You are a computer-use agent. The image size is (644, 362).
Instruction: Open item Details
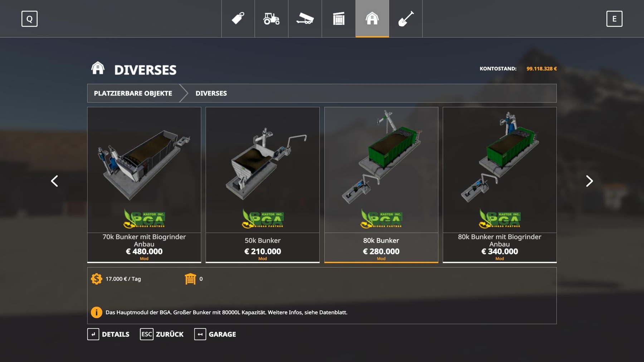108,334
